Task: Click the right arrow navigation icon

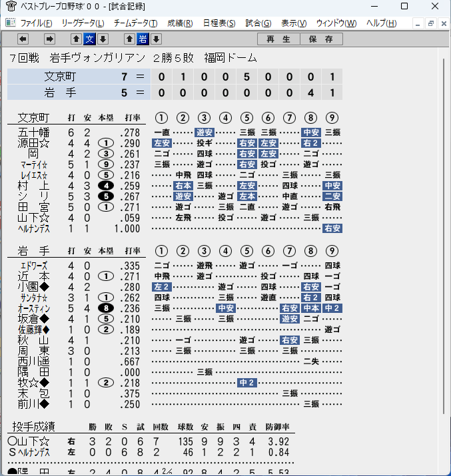Action: click(x=49, y=39)
